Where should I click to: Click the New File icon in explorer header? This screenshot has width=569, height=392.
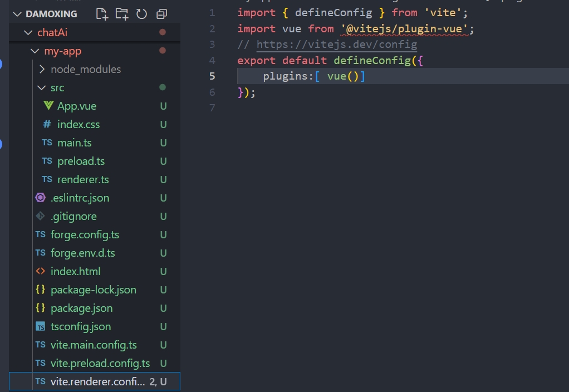pos(102,14)
